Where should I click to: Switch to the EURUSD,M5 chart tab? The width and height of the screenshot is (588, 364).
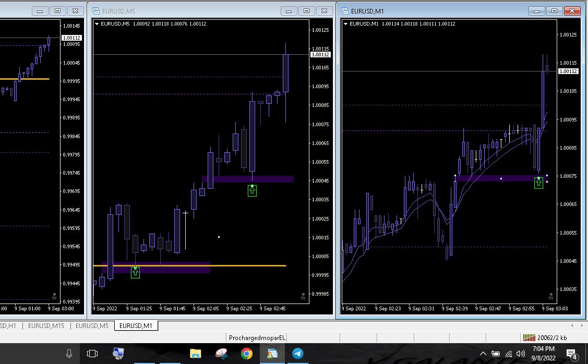point(92,326)
